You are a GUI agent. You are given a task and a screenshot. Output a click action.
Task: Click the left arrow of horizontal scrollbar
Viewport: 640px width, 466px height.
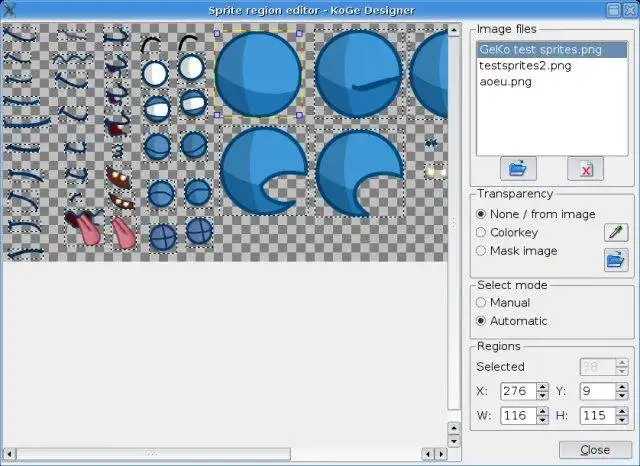click(x=9, y=454)
